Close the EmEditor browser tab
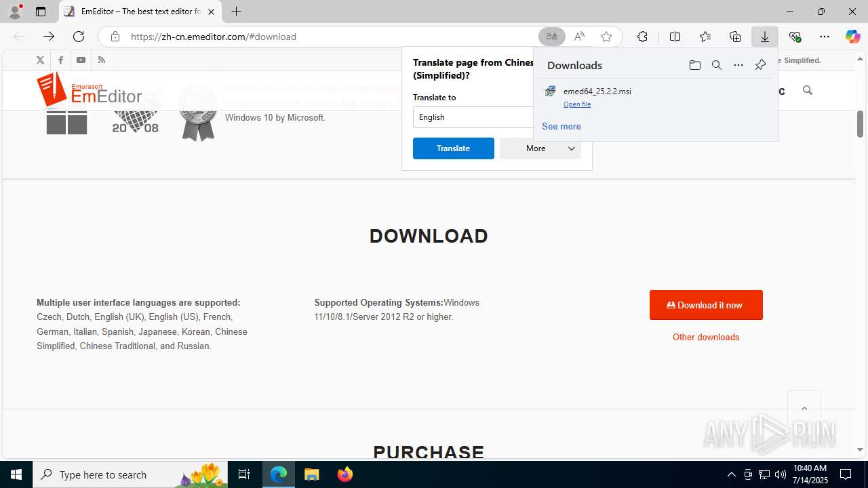868x488 pixels. tap(211, 12)
